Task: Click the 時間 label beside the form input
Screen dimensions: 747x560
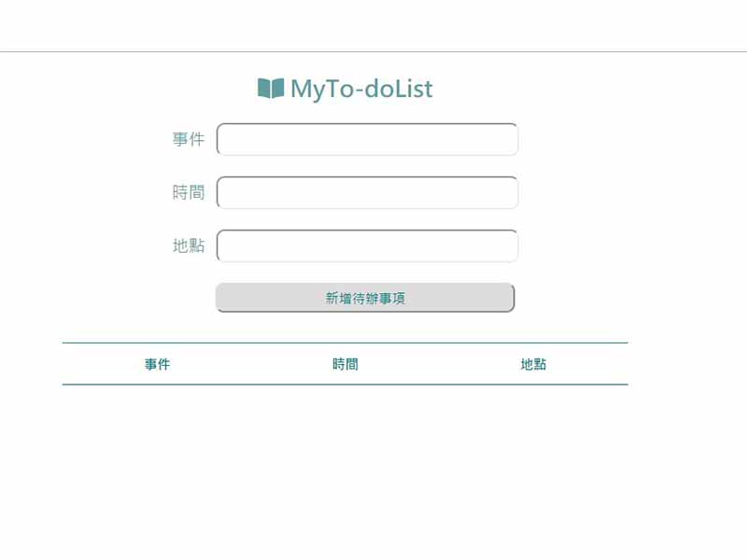Action: tap(189, 192)
